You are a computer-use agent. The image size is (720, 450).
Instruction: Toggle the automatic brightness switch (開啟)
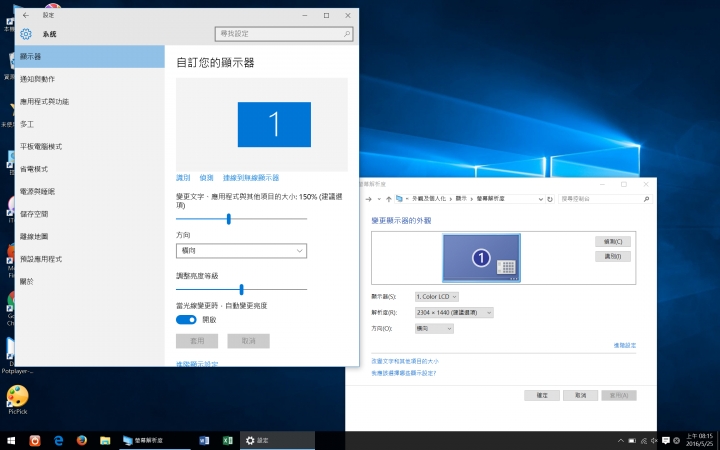pos(186,320)
